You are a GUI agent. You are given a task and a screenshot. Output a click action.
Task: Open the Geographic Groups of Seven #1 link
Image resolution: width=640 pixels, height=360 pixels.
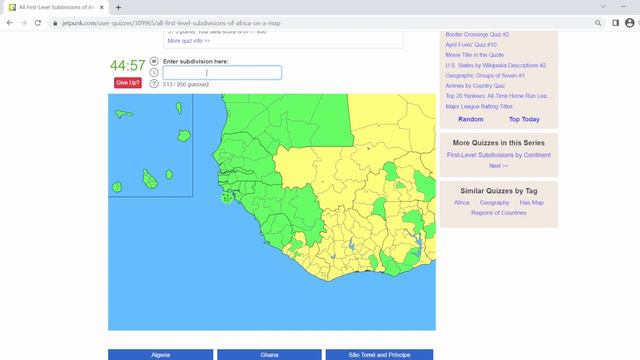485,76
